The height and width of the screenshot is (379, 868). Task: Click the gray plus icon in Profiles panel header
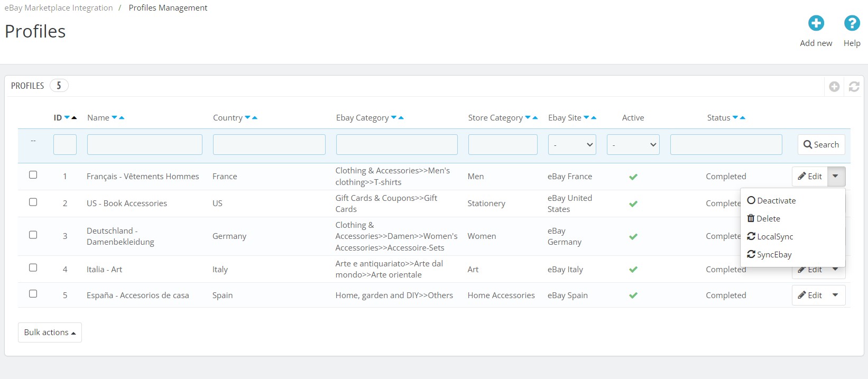[834, 86]
